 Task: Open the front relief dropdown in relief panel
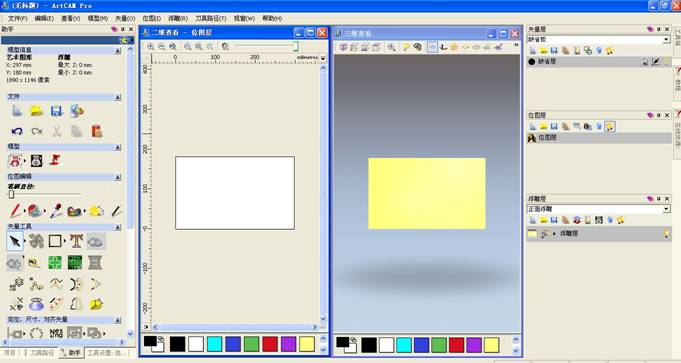click(x=666, y=209)
